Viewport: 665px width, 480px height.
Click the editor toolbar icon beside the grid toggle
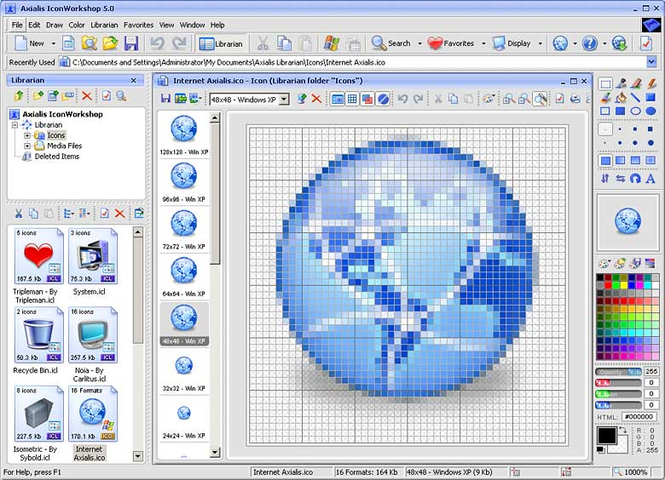(367, 99)
